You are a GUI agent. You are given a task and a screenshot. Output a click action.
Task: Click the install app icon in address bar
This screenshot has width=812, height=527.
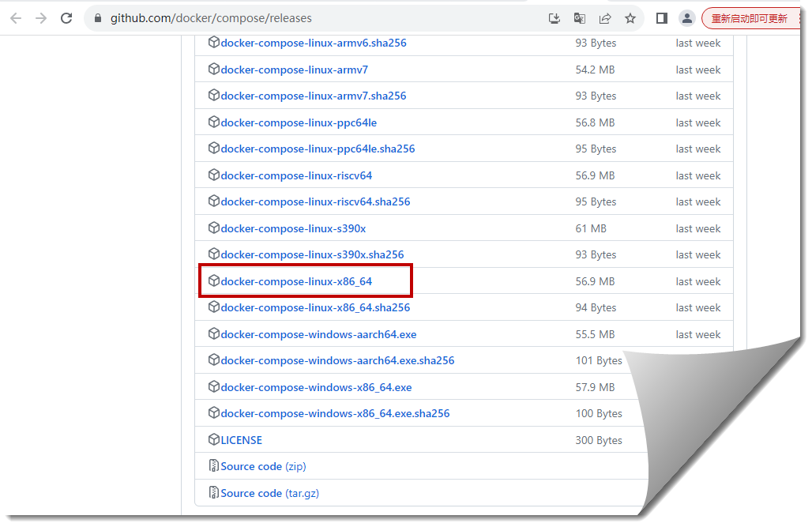(x=554, y=19)
